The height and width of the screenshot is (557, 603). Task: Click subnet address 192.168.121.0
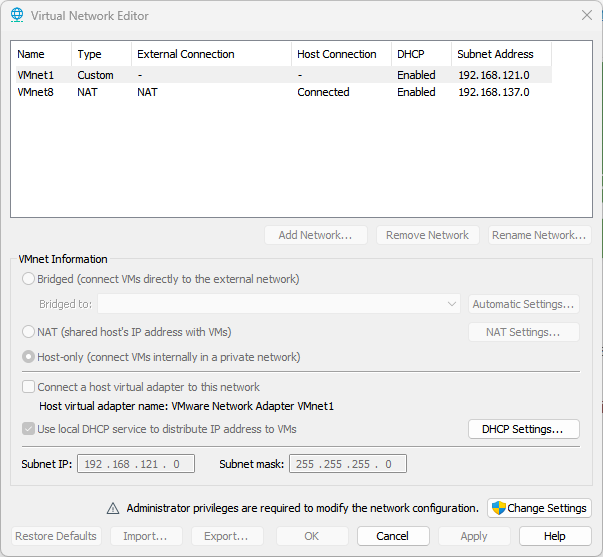[x=494, y=75]
